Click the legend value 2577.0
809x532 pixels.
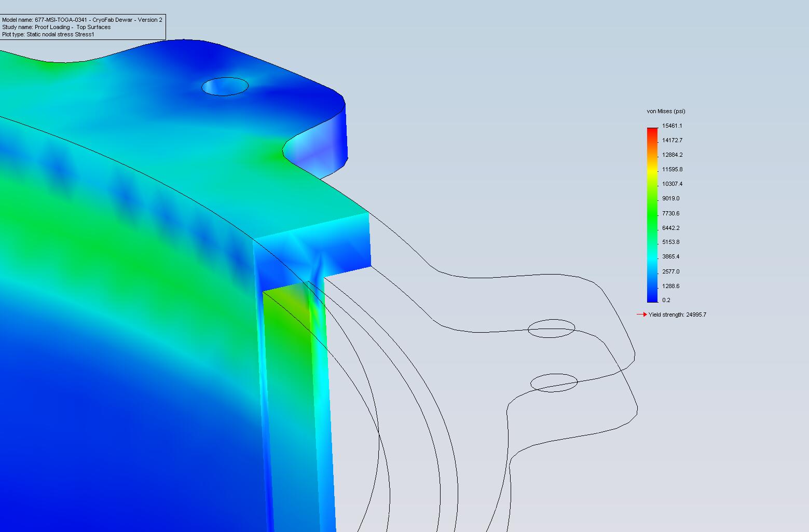tap(670, 271)
